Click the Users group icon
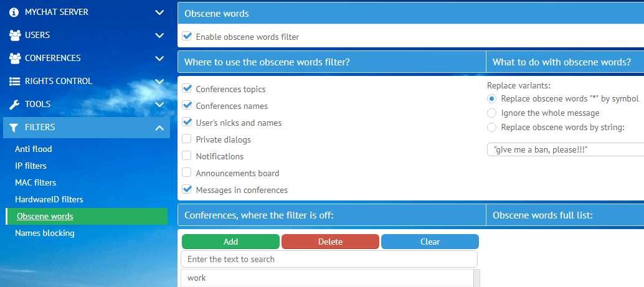This screenshot has height=287, width=644. (x=14, y=35)
